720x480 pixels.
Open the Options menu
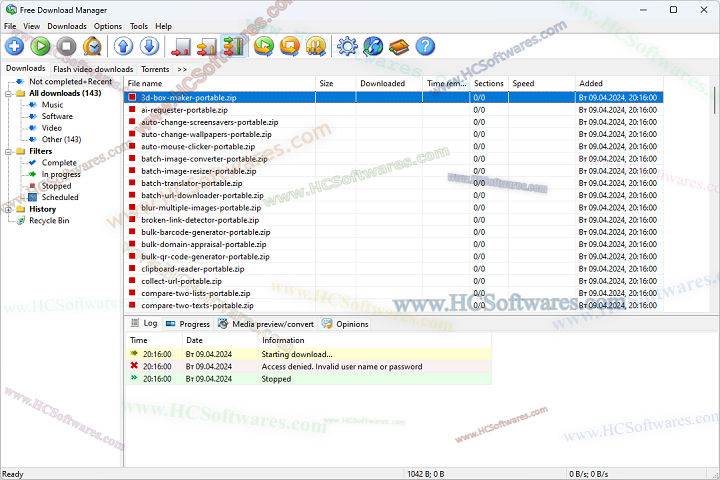(108, 26)
